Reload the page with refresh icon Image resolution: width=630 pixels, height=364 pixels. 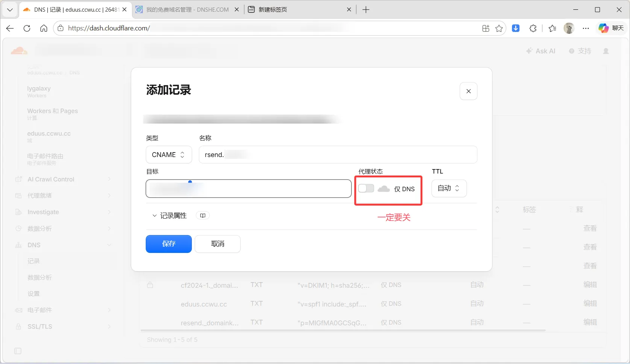pos(27,28)
